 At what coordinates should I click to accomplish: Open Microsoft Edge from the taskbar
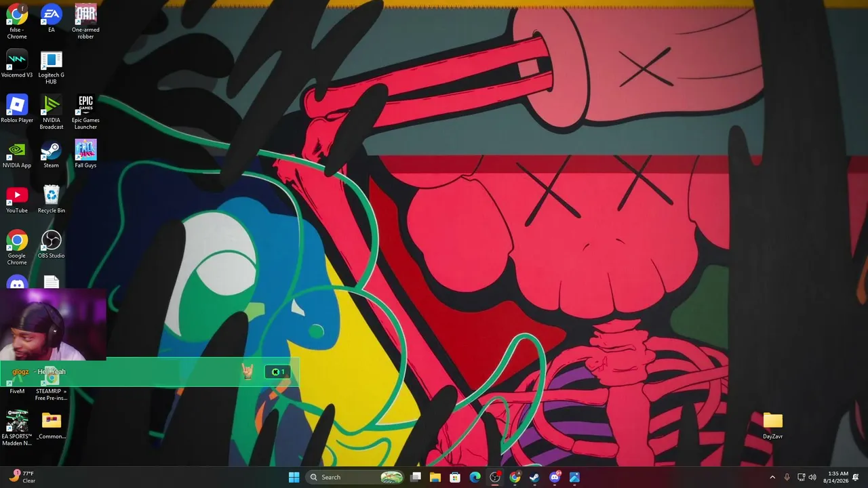point(475,477)
